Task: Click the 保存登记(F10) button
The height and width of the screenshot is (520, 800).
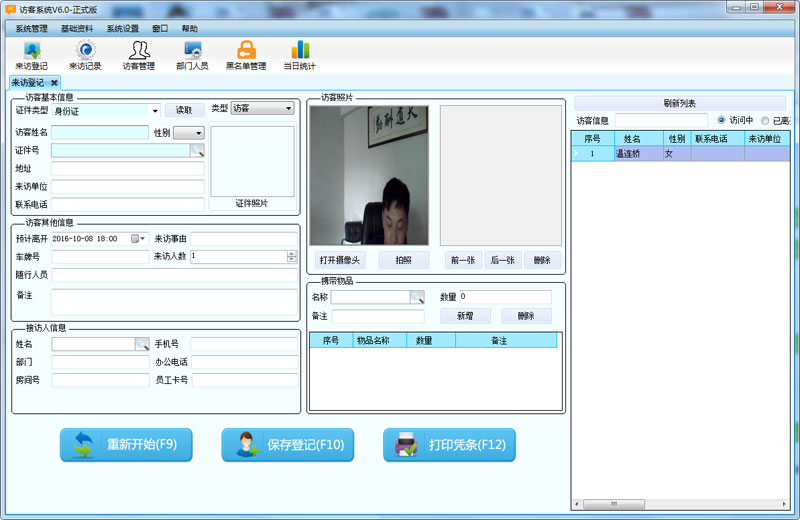Action: coord(288,445)
